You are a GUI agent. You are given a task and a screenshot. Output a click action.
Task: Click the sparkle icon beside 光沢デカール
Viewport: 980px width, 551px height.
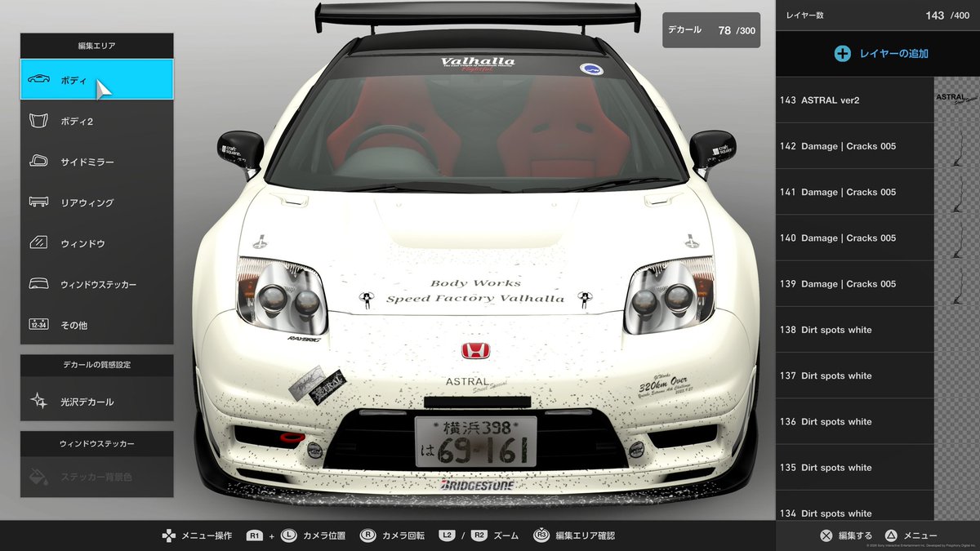[38, 401]
